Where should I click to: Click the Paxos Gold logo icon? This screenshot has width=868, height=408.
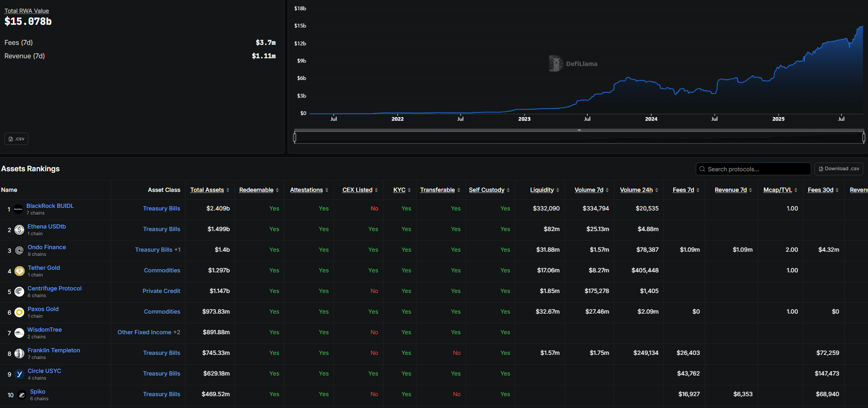coord(19,313)
